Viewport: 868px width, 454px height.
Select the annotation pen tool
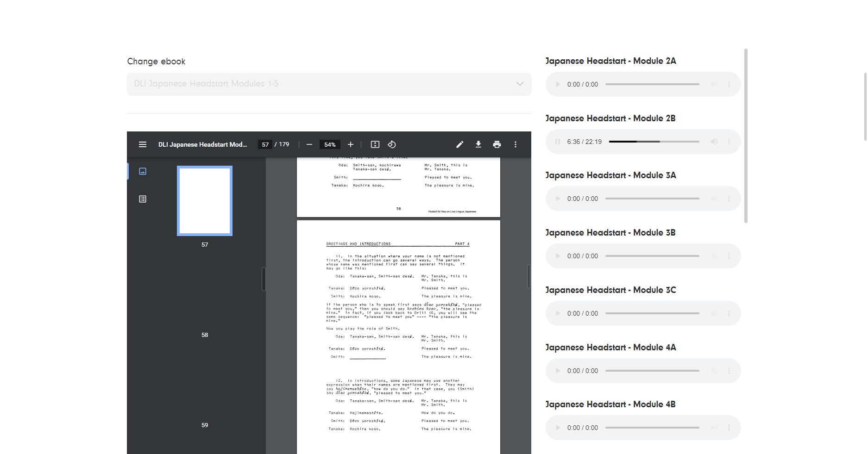pyautogui.click(x=459, y=144)
